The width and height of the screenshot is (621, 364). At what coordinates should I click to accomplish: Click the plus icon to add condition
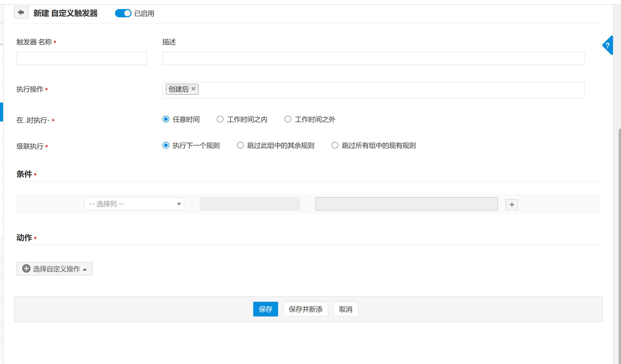512,205
